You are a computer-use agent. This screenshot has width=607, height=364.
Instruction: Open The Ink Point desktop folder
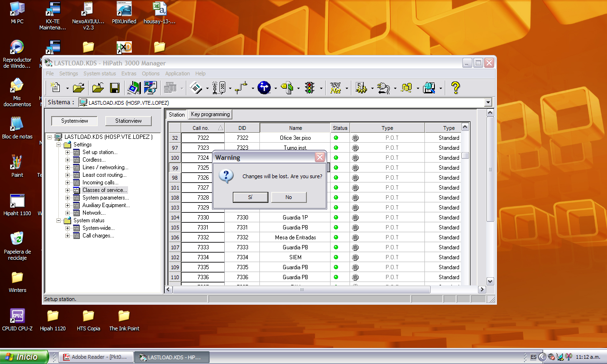coord(124,319)
